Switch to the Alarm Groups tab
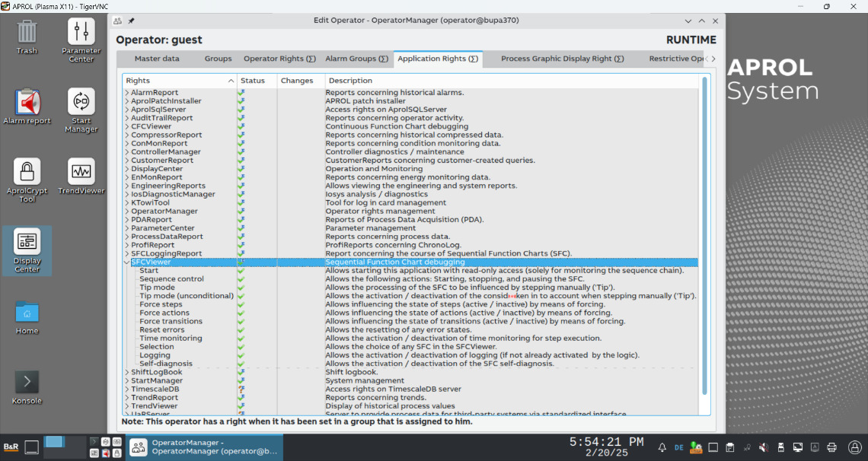868x461 pixels. pyautogui.click(x=355, y=59)
